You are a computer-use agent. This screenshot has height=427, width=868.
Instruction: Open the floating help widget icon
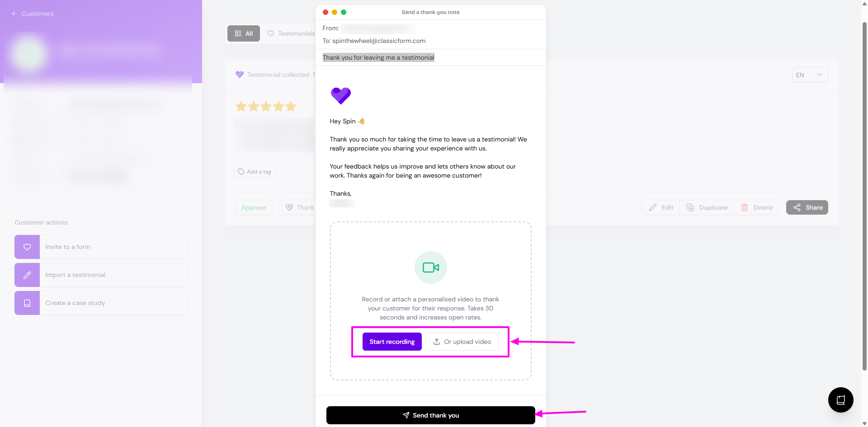tap(840, 400)
